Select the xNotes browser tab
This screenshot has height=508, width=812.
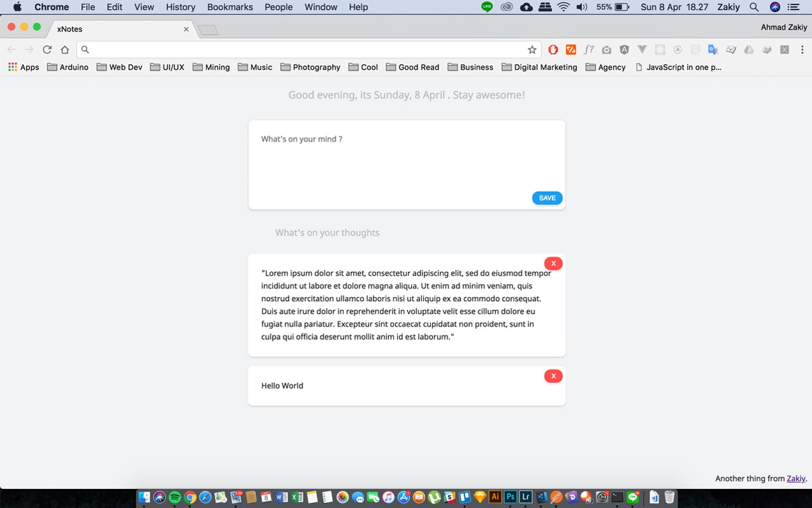coord(121,29)
